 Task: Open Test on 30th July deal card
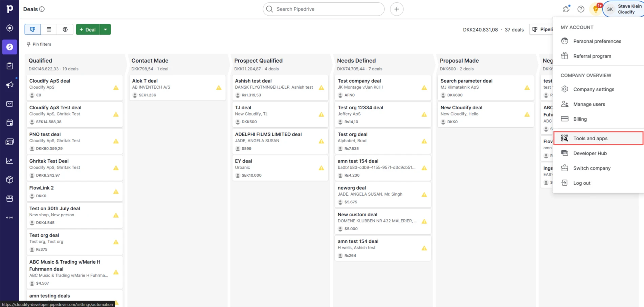[x=74, y=215]
